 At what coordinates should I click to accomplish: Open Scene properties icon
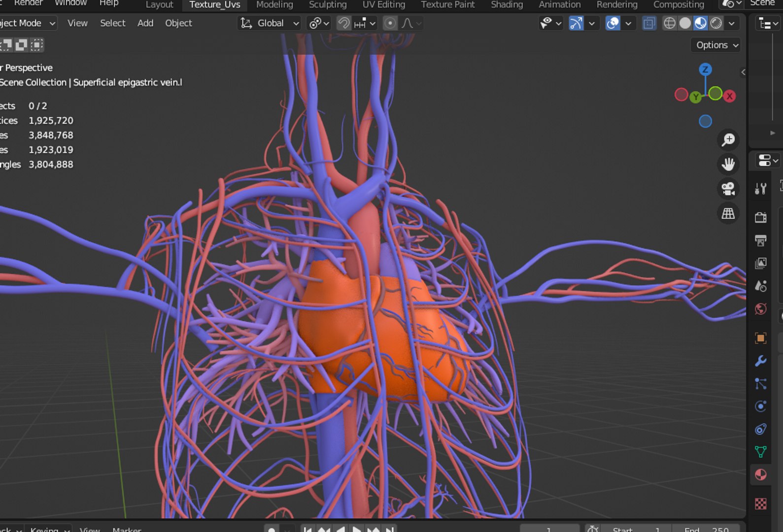(760, 286)
